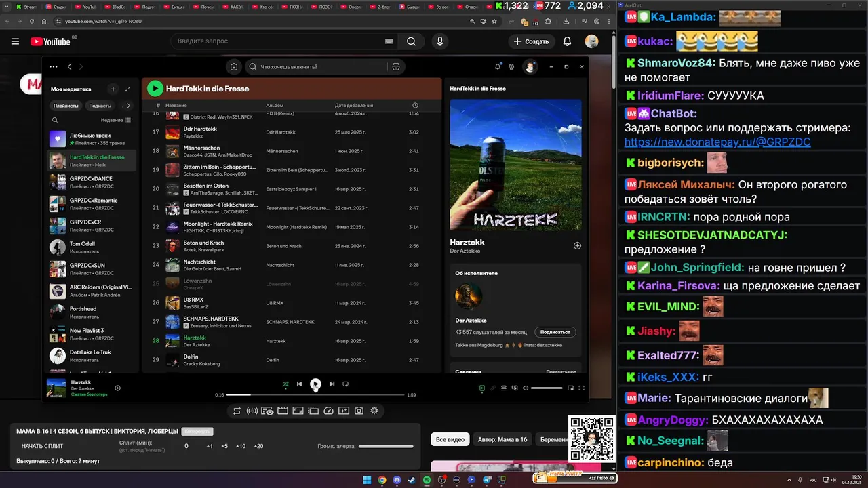
Task: Toggle Now Playing view icon in Spotify
Action: (x=482, y=388)
